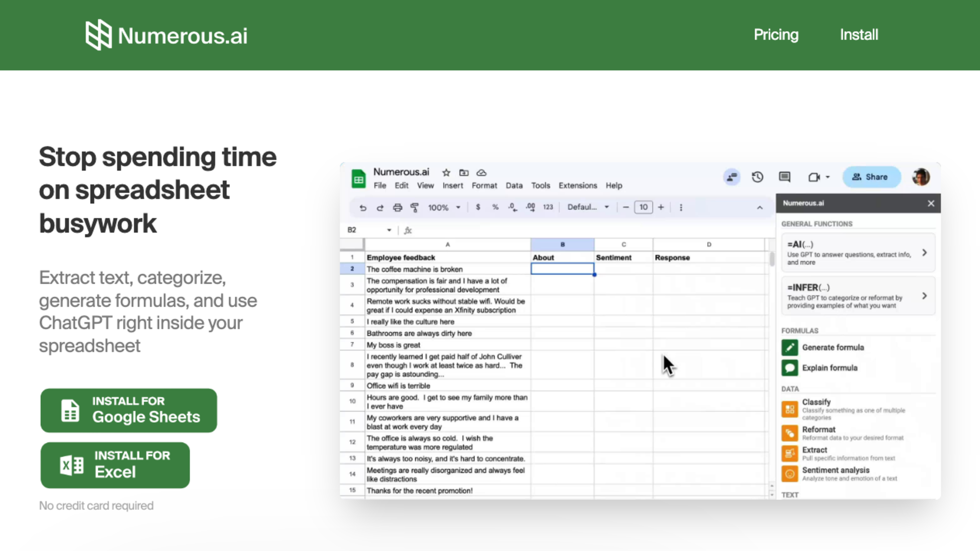Open the View menu
The image size is (980, 551).
(x=425, y=185)
